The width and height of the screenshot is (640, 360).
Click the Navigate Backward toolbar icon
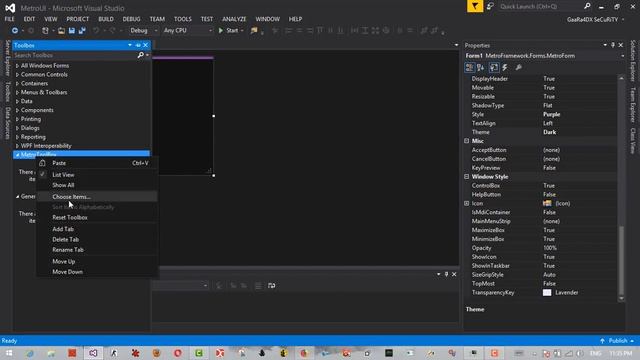15,31
